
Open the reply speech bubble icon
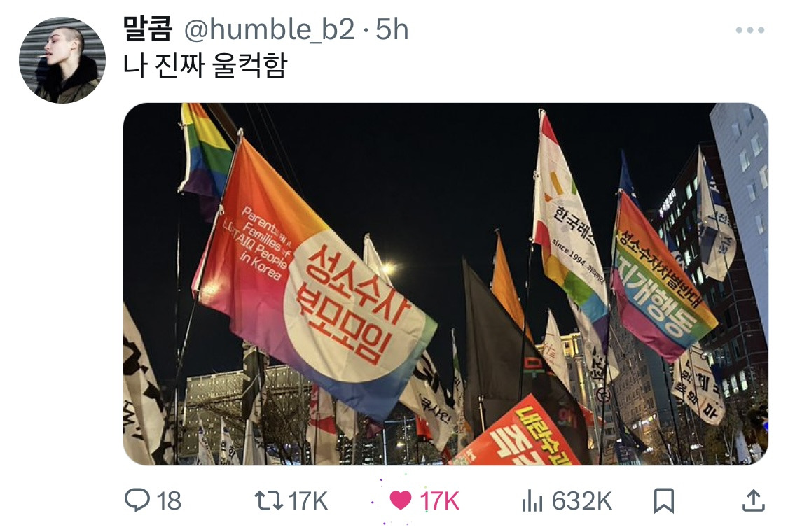click(x=137, y=500)
